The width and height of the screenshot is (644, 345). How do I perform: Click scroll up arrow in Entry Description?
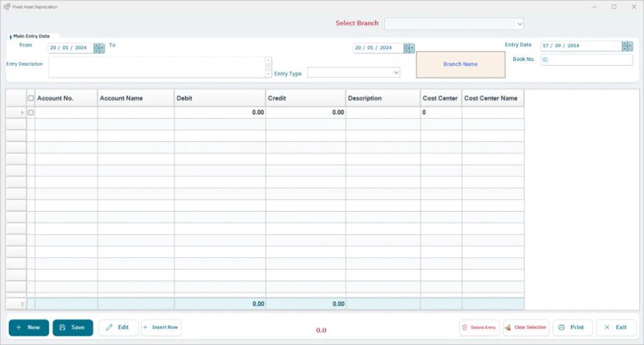pyautogui.click(x=268, y=60)
